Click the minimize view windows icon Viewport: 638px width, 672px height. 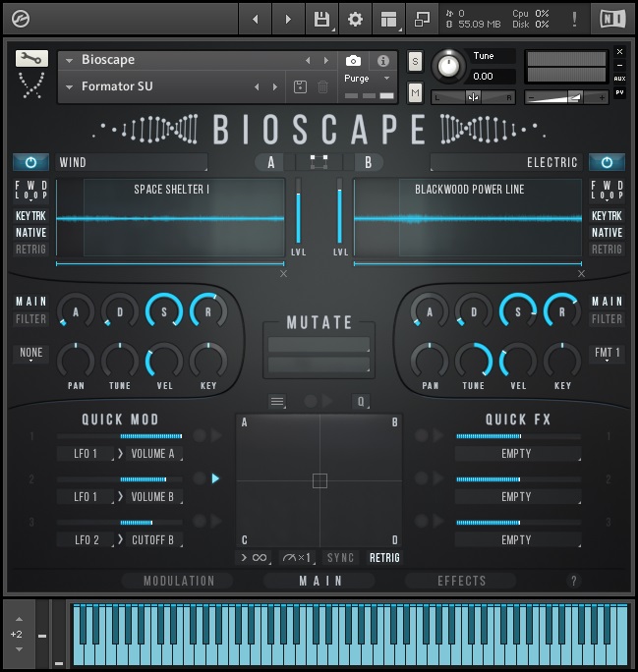point(422,19)
